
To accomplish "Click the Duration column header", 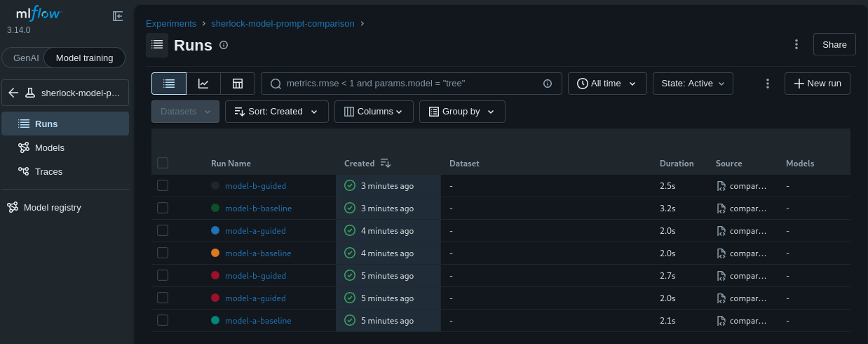I will tap(677, 164).
